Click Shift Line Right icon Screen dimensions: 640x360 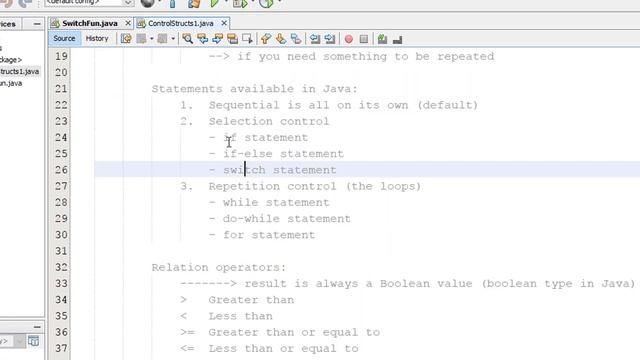pos(330,39)
